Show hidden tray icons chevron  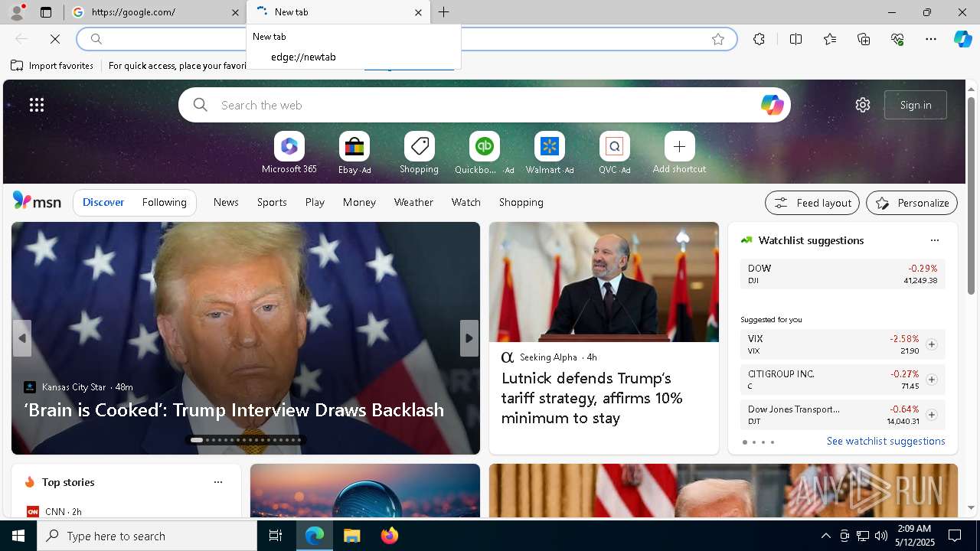point(825,536)
